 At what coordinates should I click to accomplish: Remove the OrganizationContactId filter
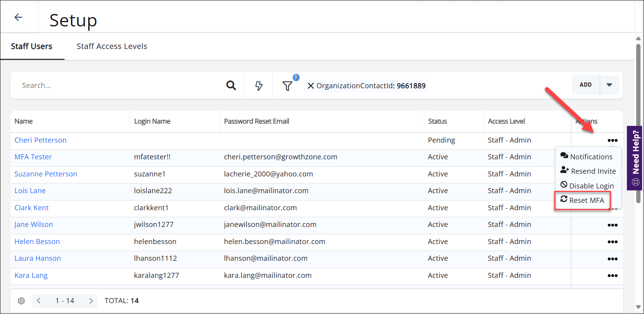pyautogui.click(x=311, y=86)
